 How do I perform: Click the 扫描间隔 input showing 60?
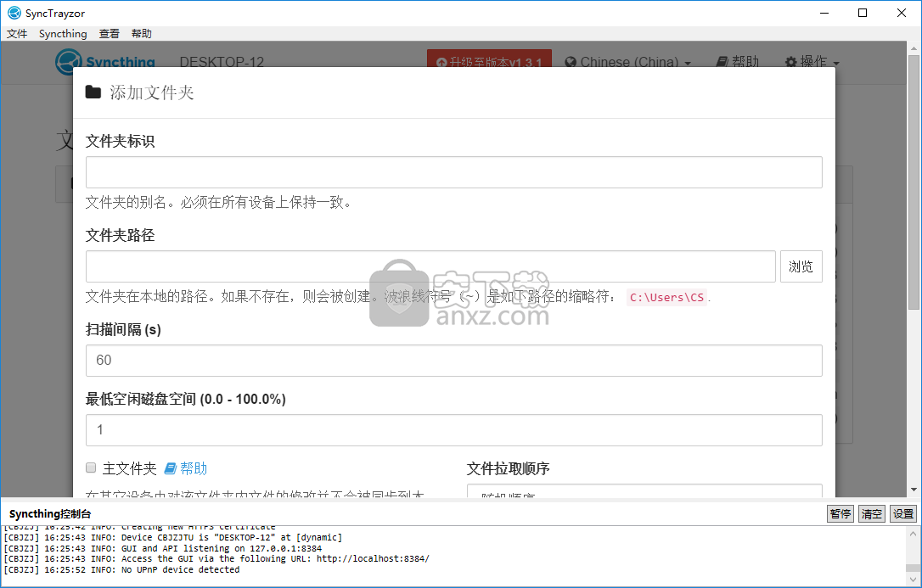pos(454,360)
